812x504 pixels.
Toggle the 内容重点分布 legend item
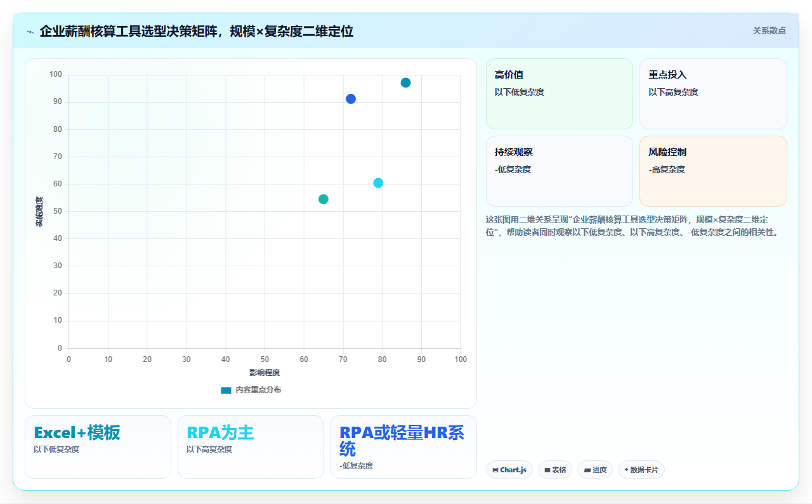(251, 390)
